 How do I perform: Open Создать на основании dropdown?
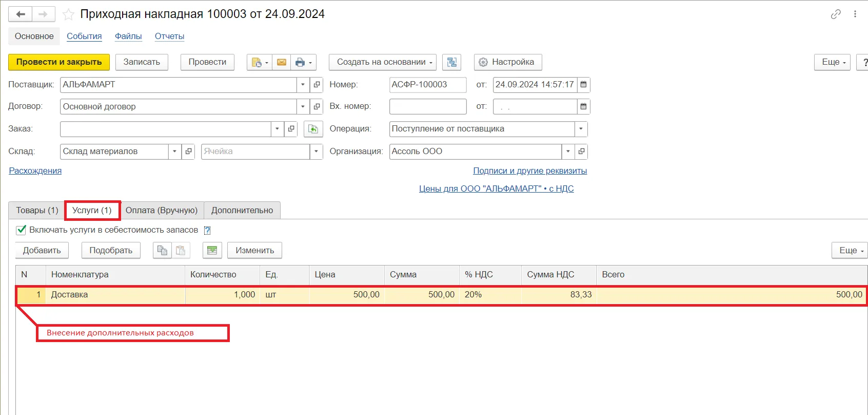tap(383, 62)
